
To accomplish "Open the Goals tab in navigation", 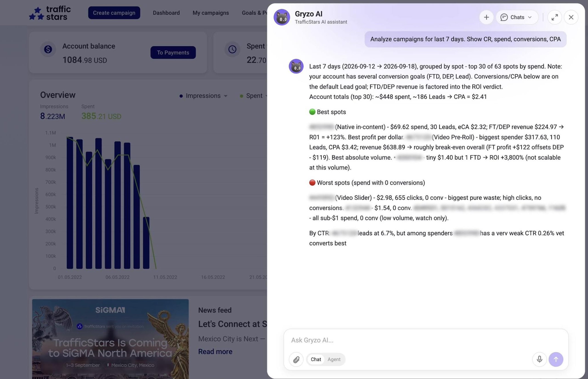I will [x=254, y=13].
